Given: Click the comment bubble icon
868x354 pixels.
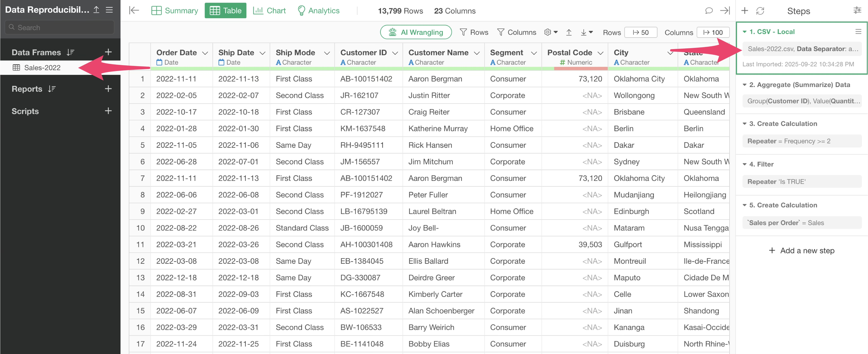Looking at the screenshot, I should 709,11.
